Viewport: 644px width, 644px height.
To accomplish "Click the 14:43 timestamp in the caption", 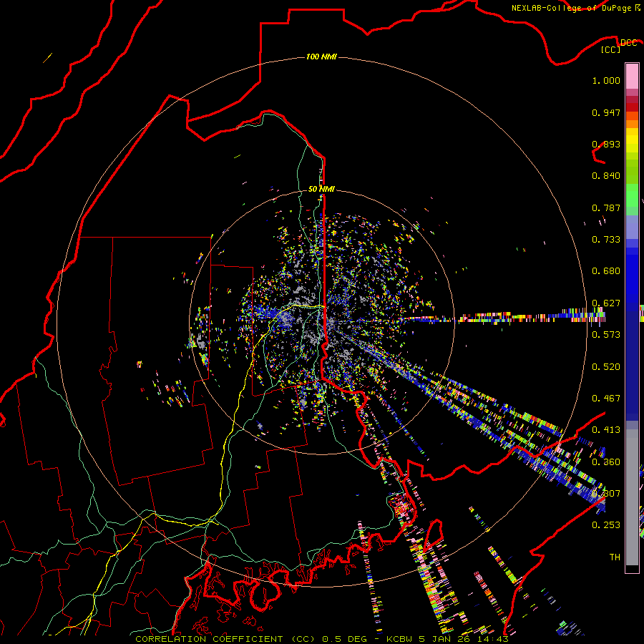I will click(494, 639).
